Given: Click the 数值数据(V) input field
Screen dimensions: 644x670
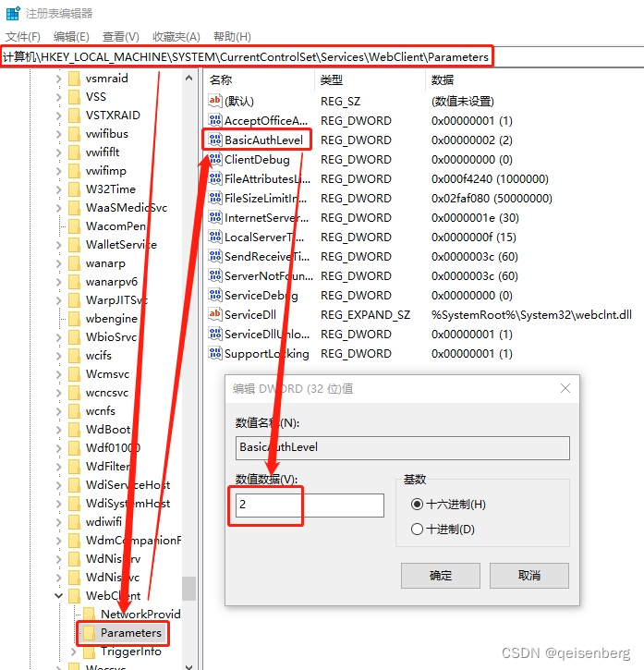Looking at the screenshot, I should [310, 506].
